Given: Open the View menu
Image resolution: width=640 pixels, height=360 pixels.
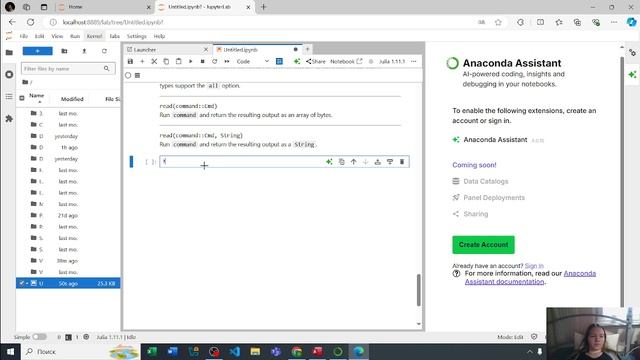Looking at the screenshot, I should (x=57, y=36).
